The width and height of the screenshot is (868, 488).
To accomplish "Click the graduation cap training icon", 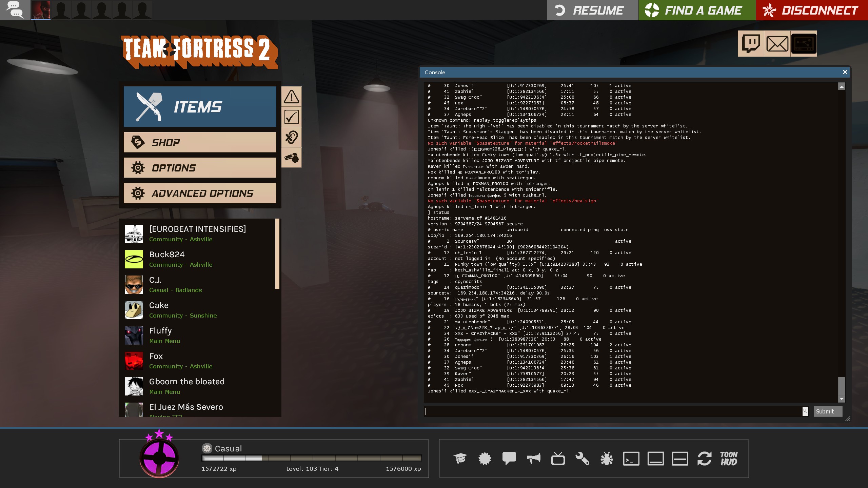I will point(460,459).
